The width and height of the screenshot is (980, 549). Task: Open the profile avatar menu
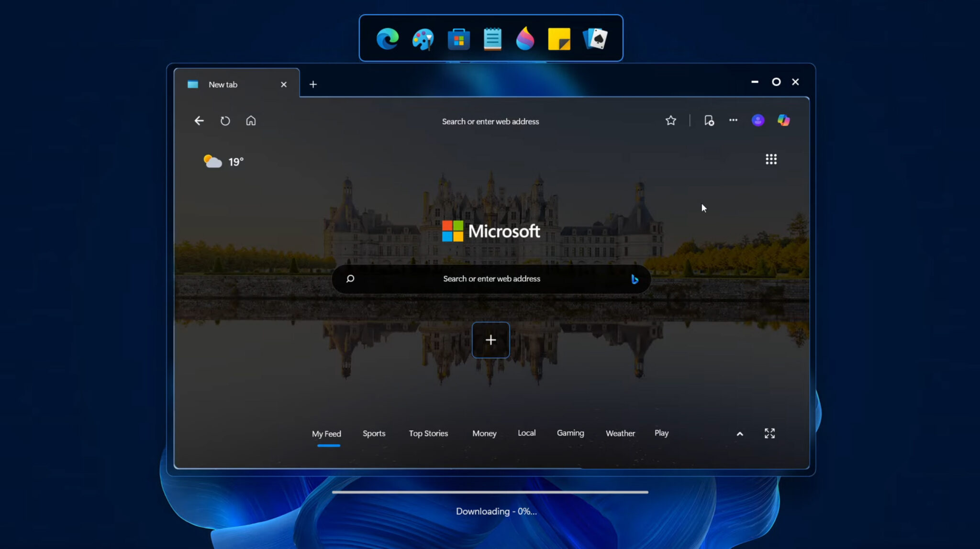coord(758,121)
